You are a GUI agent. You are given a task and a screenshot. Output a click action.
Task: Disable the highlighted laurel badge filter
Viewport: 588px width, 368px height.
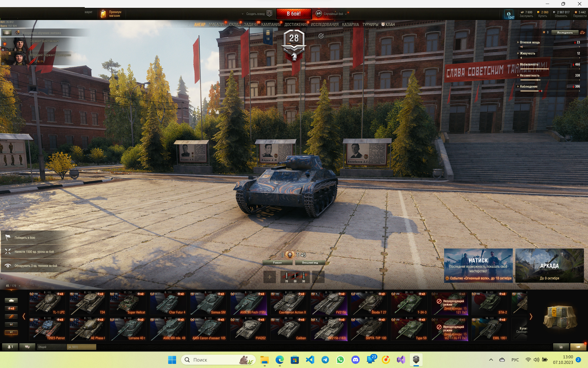point(11,333)
